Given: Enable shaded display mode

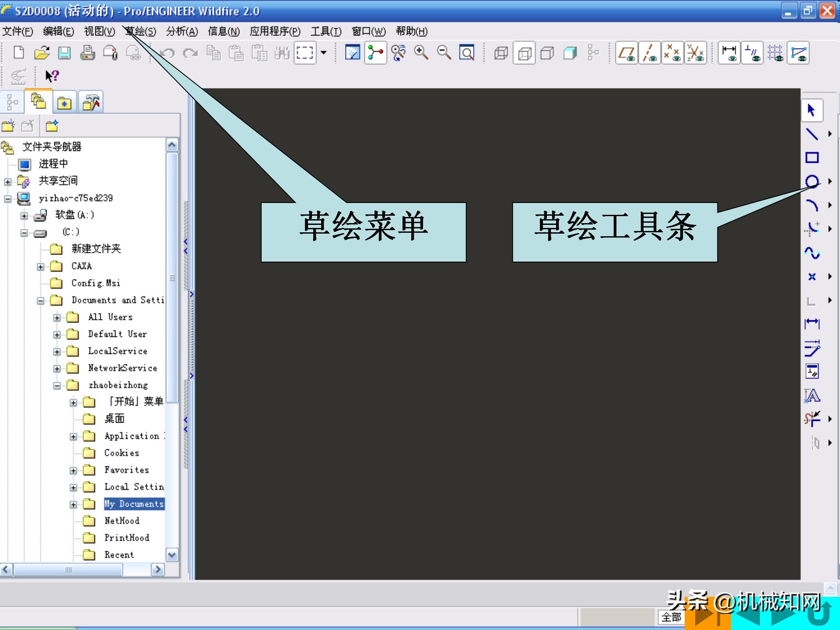Looking at the screenshot, I should tap(569, 52).
